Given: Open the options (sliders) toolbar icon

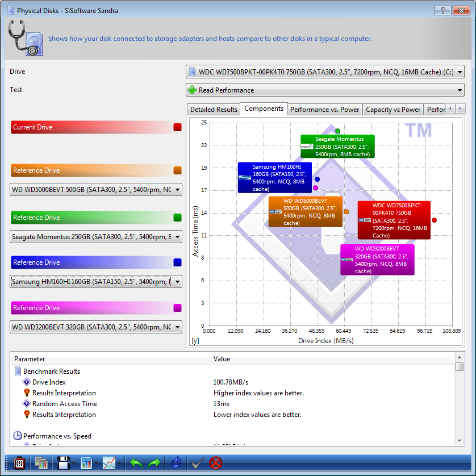Looking at the screenshot, I should click(19, 464).
